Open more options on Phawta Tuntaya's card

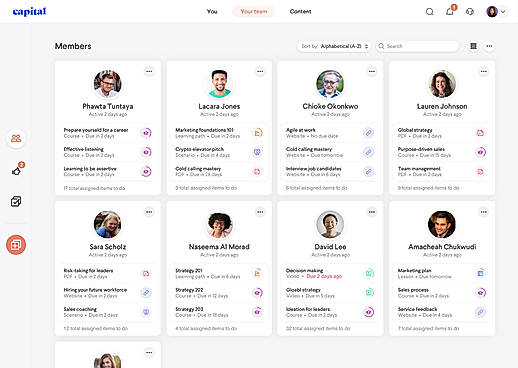click(149, 71)
